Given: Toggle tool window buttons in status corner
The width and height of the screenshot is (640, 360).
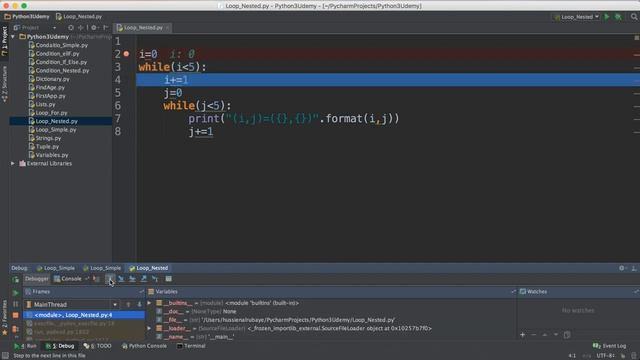Looking at the screenshot, I should pos(5,356).
